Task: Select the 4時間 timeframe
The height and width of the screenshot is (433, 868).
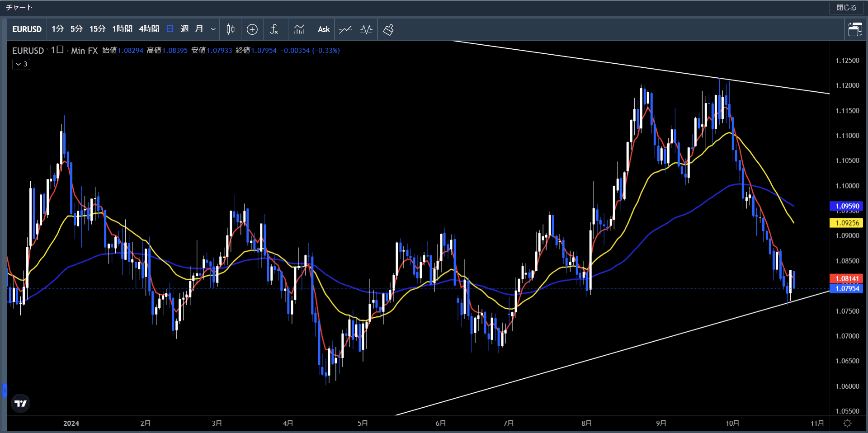Action: pos(149,29)
